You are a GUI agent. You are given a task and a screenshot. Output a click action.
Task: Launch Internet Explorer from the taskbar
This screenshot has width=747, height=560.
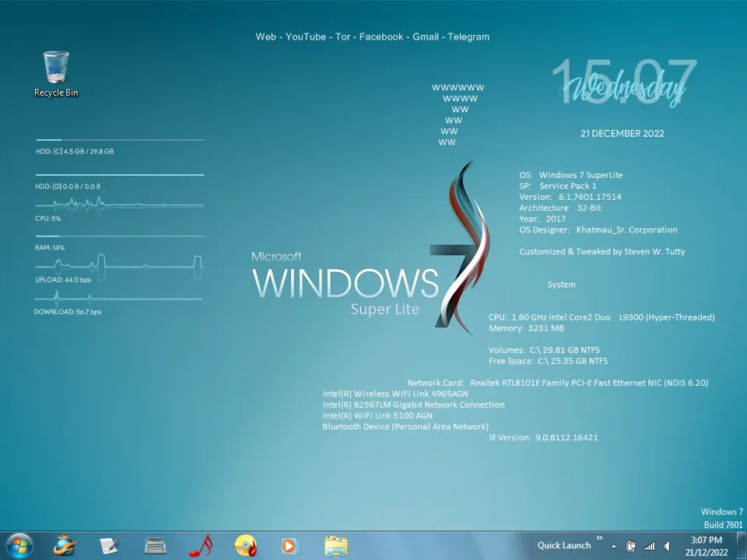(65, 546)
